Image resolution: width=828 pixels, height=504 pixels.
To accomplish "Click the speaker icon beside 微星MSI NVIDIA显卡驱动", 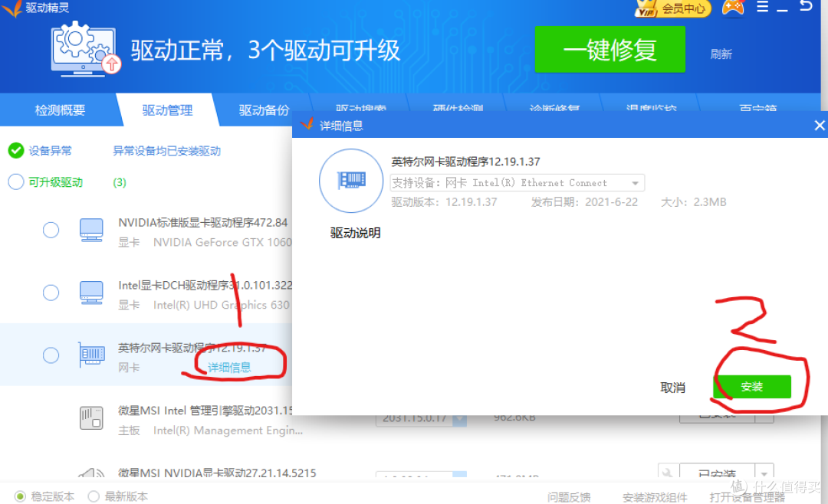I will click(x=91, y=473).
